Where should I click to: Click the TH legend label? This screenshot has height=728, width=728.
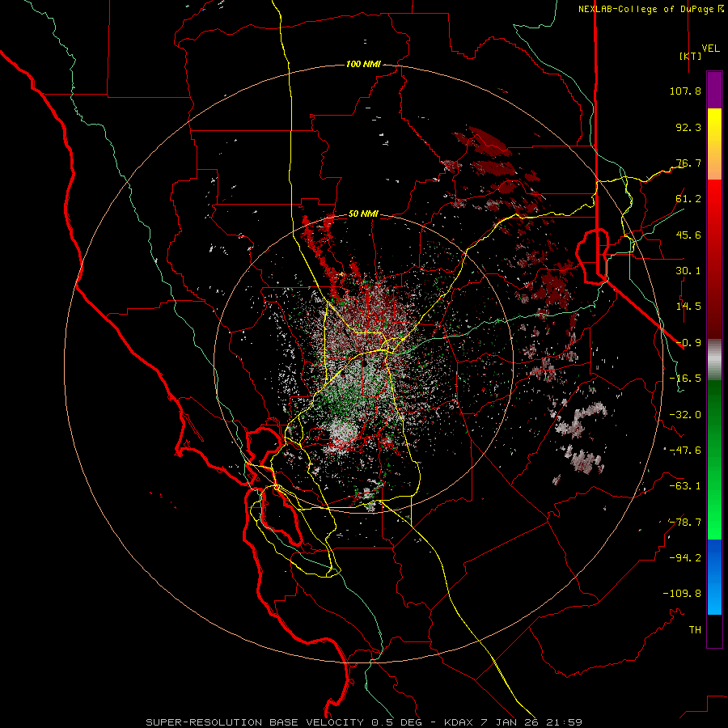click(x=695, y=629)
